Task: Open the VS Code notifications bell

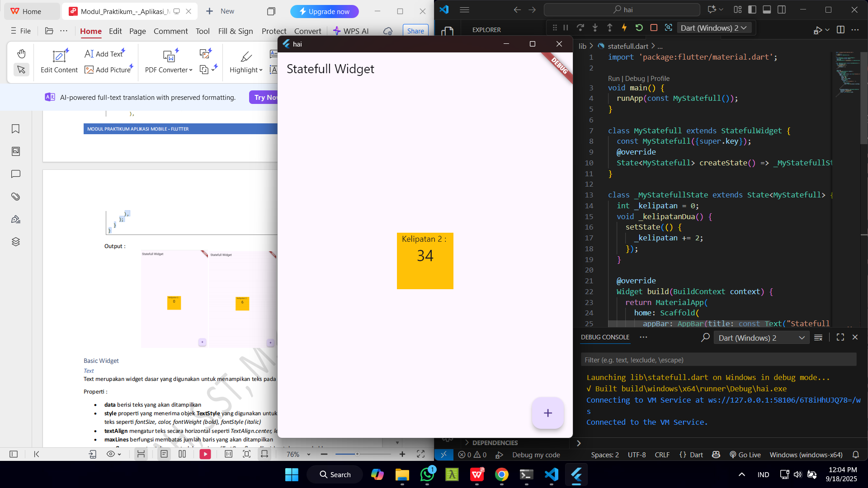Action: pyautogui.click(x=856, y=455)
